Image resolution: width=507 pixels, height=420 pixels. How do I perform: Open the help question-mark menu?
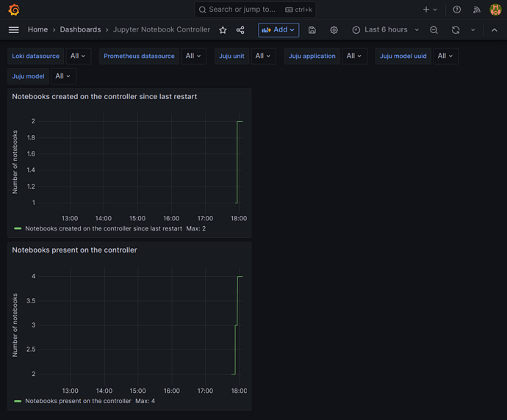[x=457, y=10]
